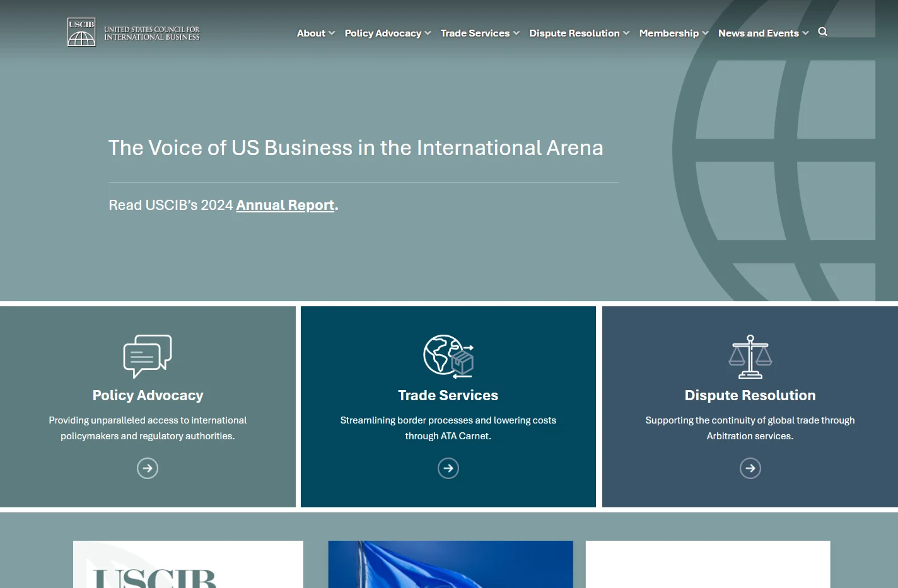Open Trade Services in the top navigation

coord(475,33)
